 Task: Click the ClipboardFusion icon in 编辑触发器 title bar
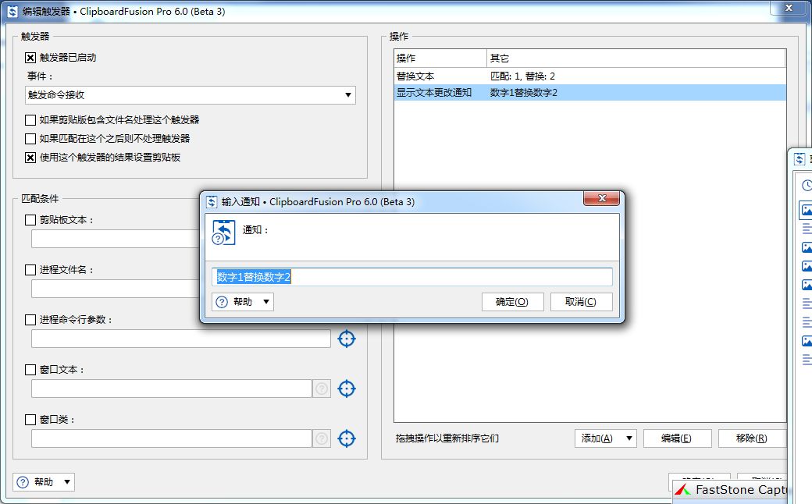[x=12, y=12]
